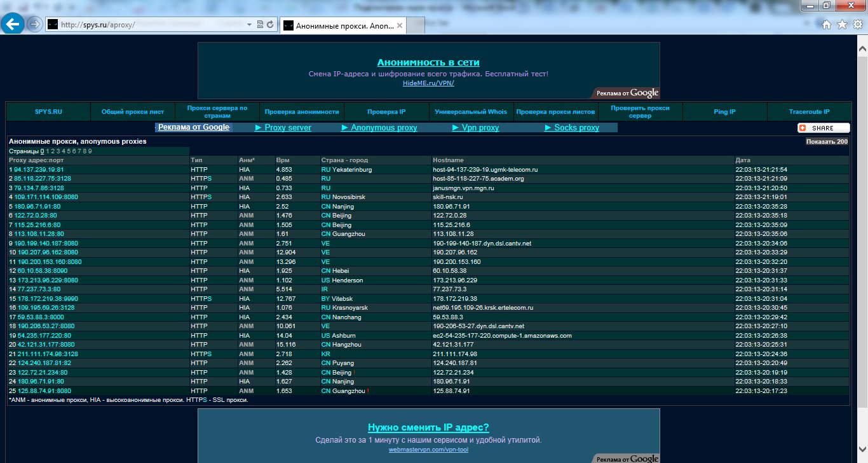This screenshot has width=868, height=463.
Task: Click proxy 211.111.174.98:3128
Action: [x=48, y=354]
